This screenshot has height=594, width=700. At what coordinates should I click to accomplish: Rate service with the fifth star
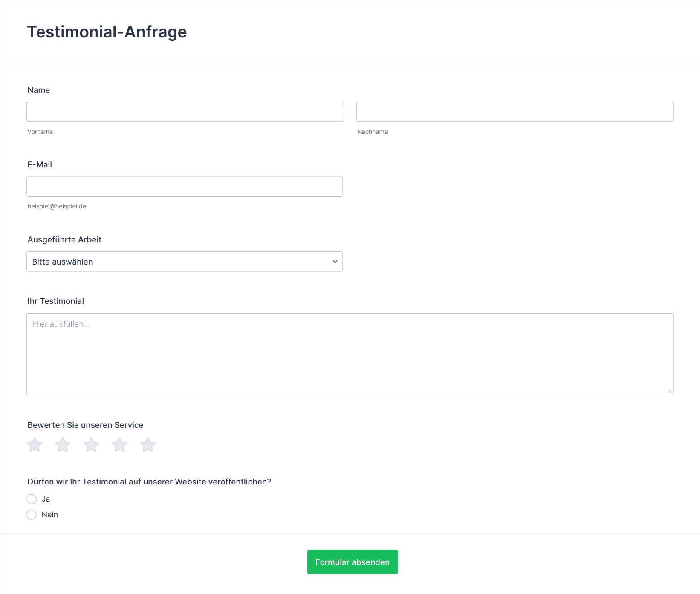(148, 445)
